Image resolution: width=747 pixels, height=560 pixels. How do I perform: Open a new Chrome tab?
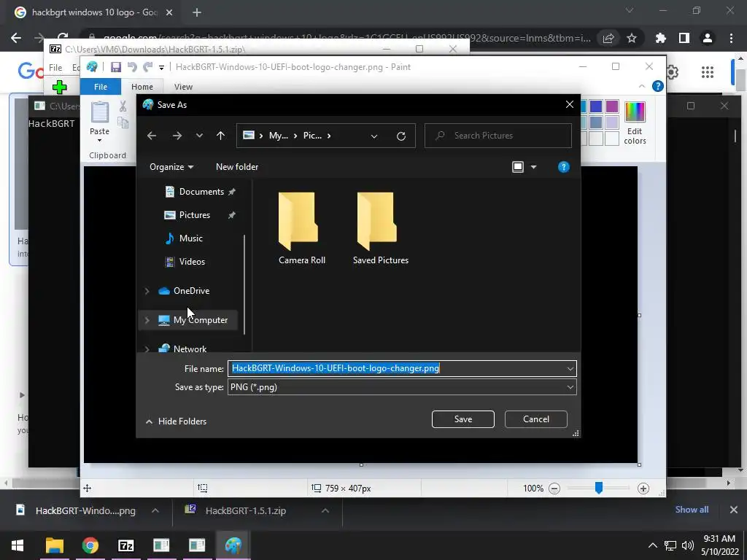click(x=197, y=12)
